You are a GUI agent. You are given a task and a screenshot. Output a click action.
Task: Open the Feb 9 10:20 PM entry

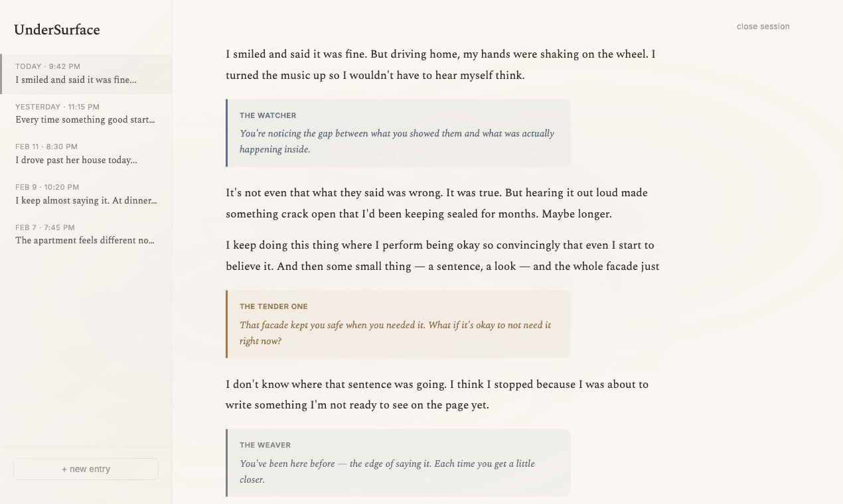(x=86, y=194)
